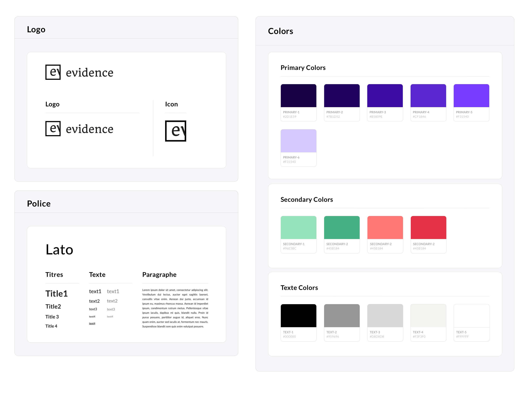Click the Primary Colors section heading
The width and height of the screenshot is (532, 399).
pyautogui.click(x=303, y=68)
